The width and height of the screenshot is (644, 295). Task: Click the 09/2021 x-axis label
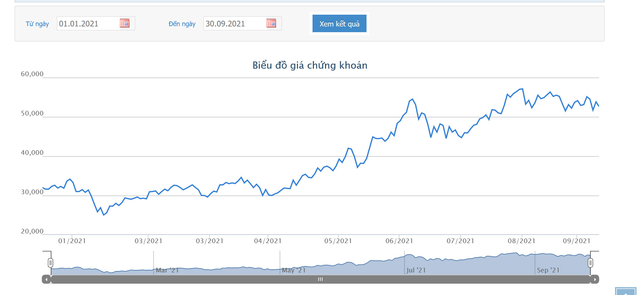click(577, 241)
